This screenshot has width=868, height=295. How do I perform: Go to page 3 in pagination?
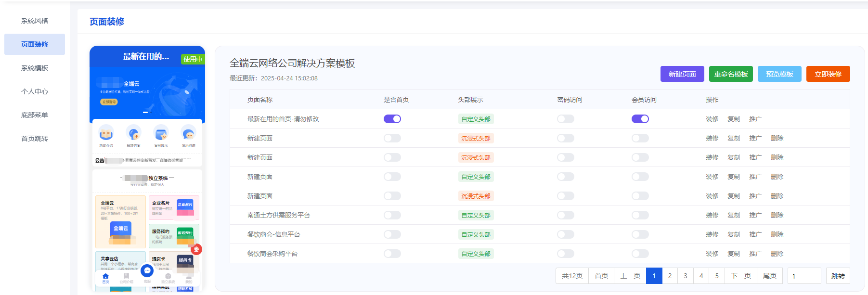[686, 276]
